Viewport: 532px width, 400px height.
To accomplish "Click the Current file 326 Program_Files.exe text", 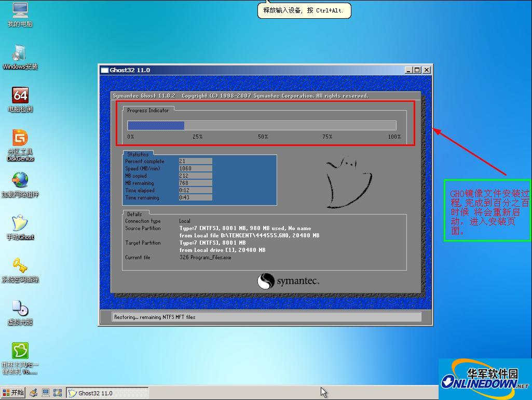I will (x=205, y=257).
